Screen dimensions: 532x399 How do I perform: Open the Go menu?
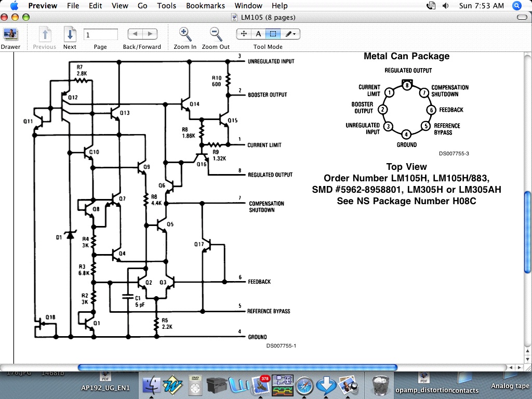click(x=142, y=5)
